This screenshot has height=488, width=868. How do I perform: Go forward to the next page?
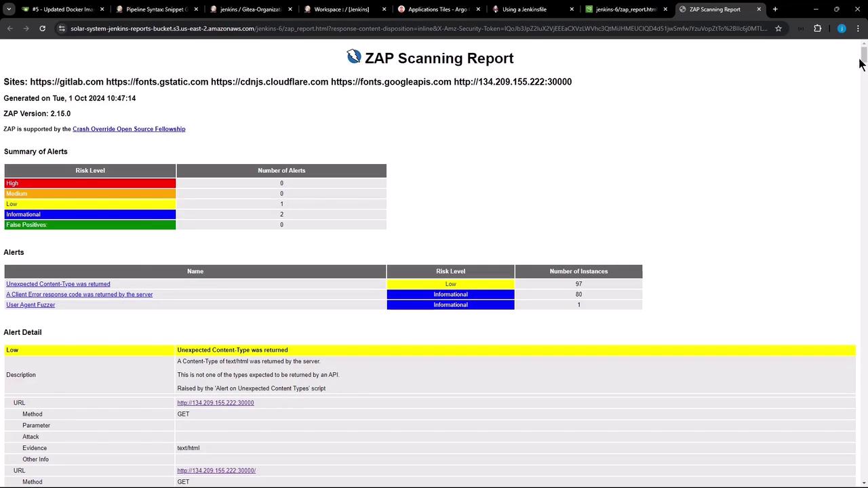pos(26,28)
